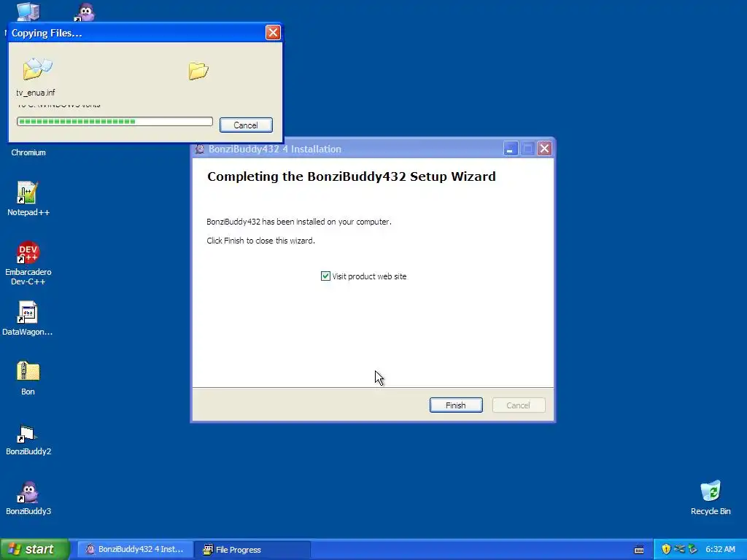Click the Completing the BonziBuddy432 Setup Wizard heading
The width and height of the screenshot is (747, 560).
(352, 176)
